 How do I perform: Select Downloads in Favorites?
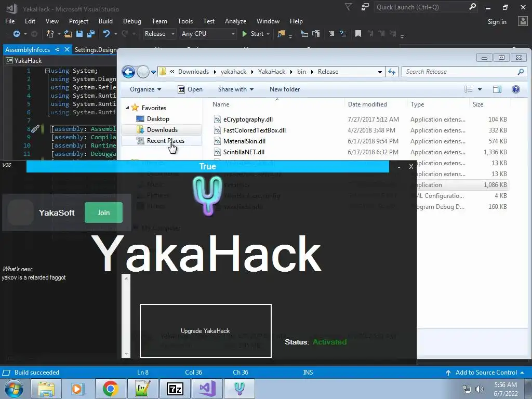click(162, 129)
